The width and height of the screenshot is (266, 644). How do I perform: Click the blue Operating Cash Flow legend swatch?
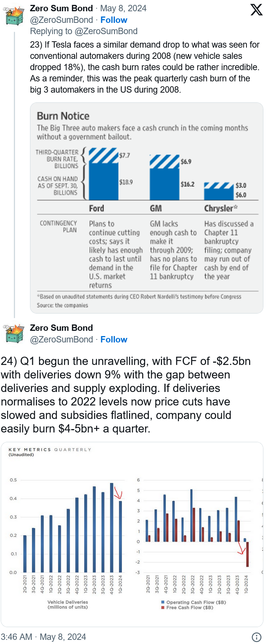[x=163, y=602]
